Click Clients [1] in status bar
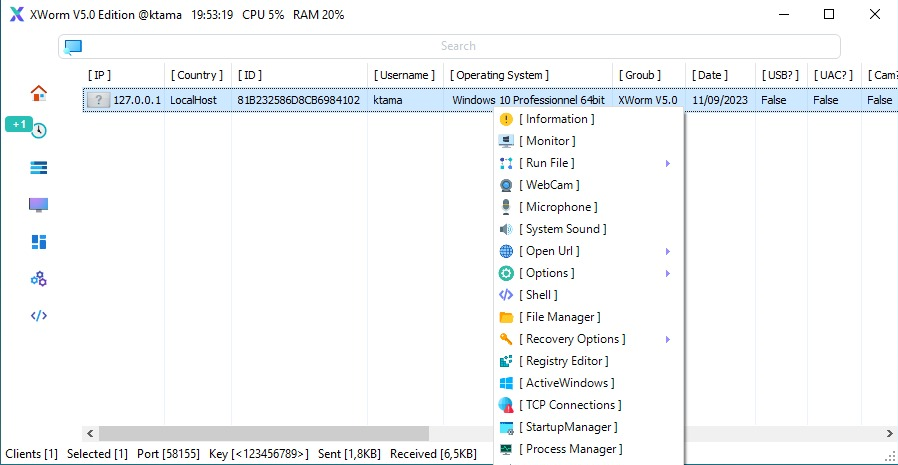The image size is (898, 465). click(32, 454)
